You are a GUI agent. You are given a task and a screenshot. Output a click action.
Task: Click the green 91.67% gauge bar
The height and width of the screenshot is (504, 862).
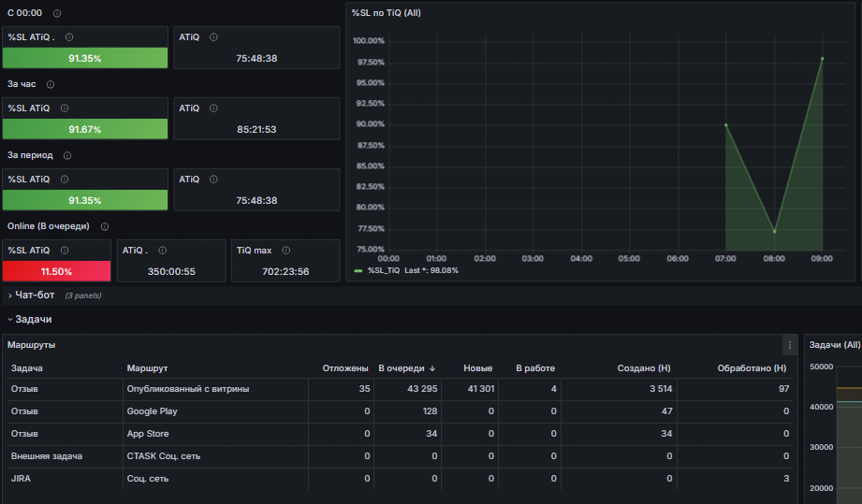pyautogui.click(x=85, y=129)
